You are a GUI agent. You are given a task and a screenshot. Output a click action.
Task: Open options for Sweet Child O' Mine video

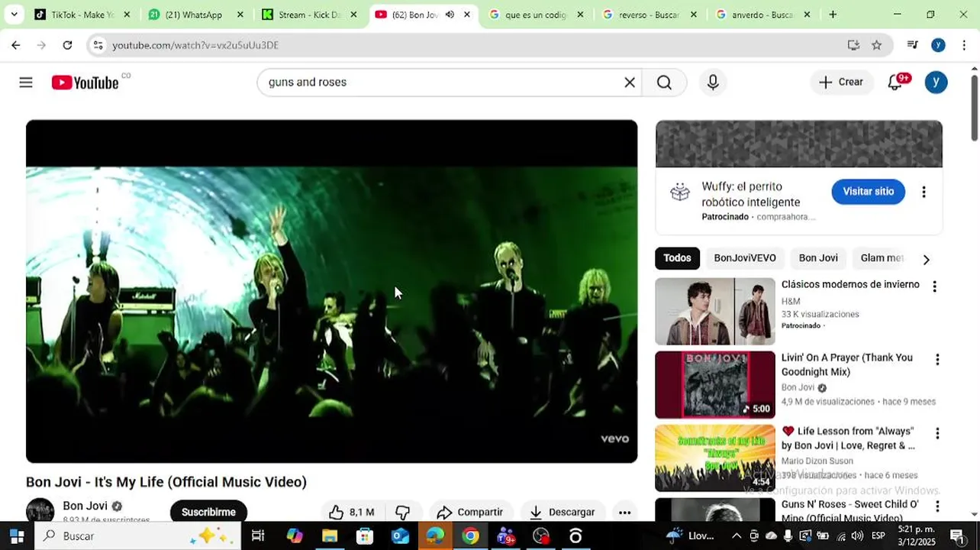936,506
